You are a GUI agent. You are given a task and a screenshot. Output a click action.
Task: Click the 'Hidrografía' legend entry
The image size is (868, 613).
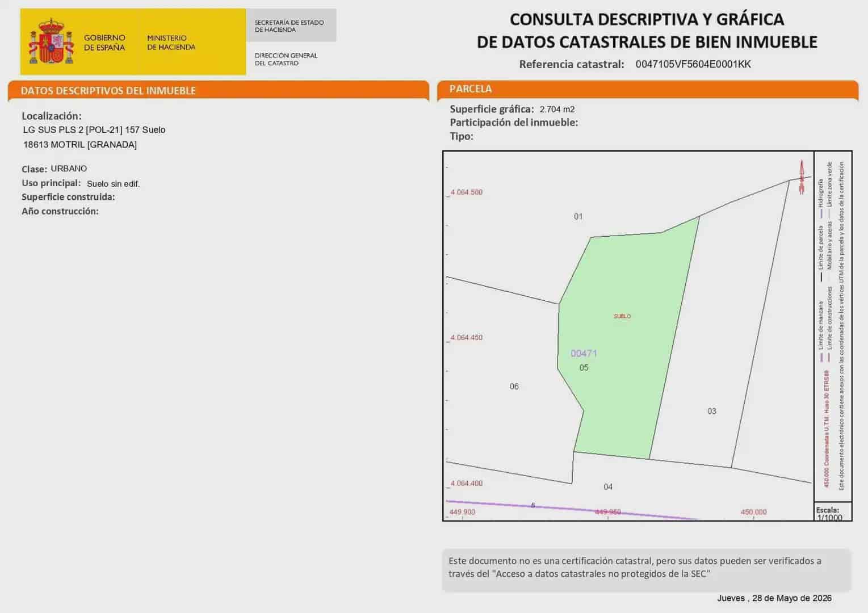coord(820,199)
